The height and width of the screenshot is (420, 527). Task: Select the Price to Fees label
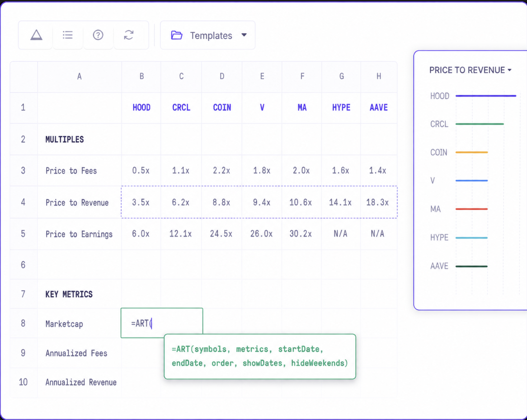click(x=71, y=171)
